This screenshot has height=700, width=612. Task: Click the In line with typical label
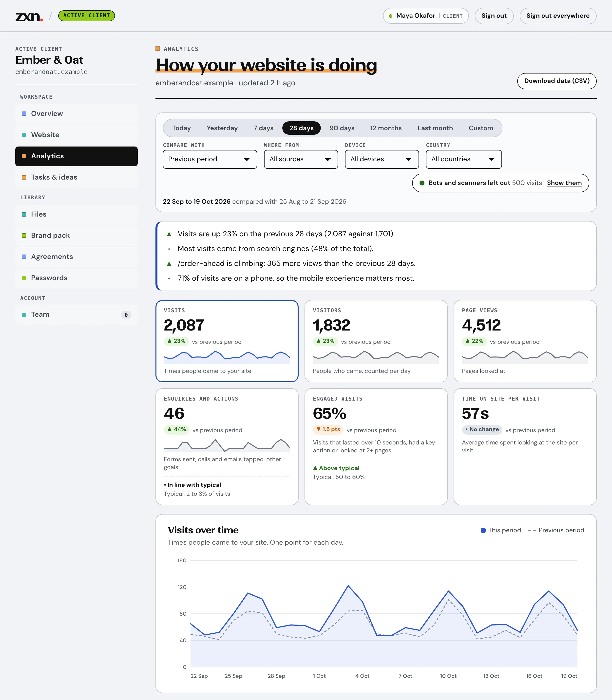[192, 485]
